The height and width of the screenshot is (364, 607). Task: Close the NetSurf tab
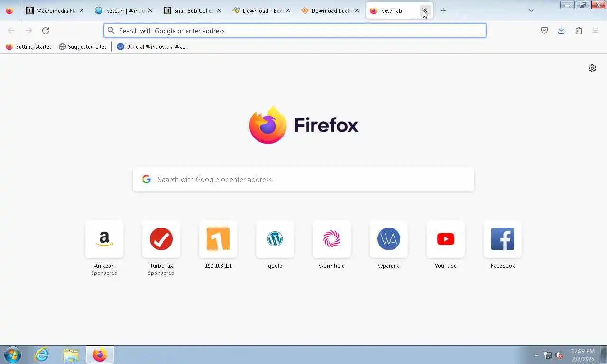coord(150,10)
